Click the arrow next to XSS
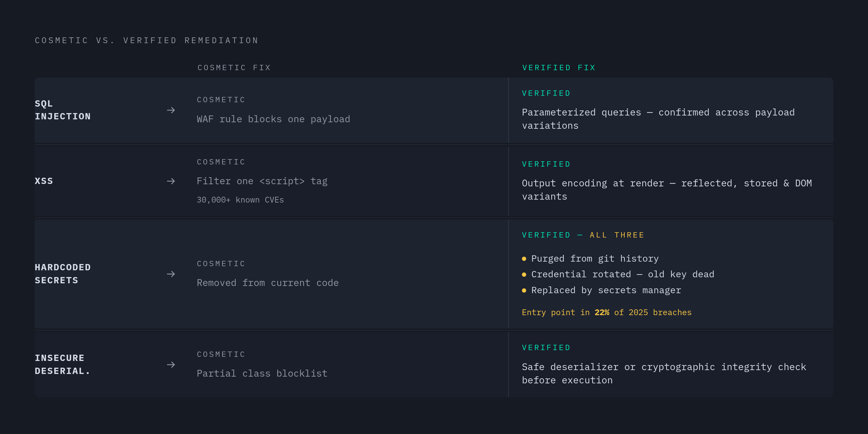The width and height of the screenshot is (868, 434). 171,181
